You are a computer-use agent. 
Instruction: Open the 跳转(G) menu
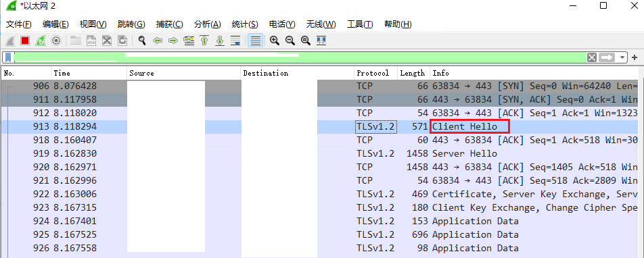tap(131, 24)
